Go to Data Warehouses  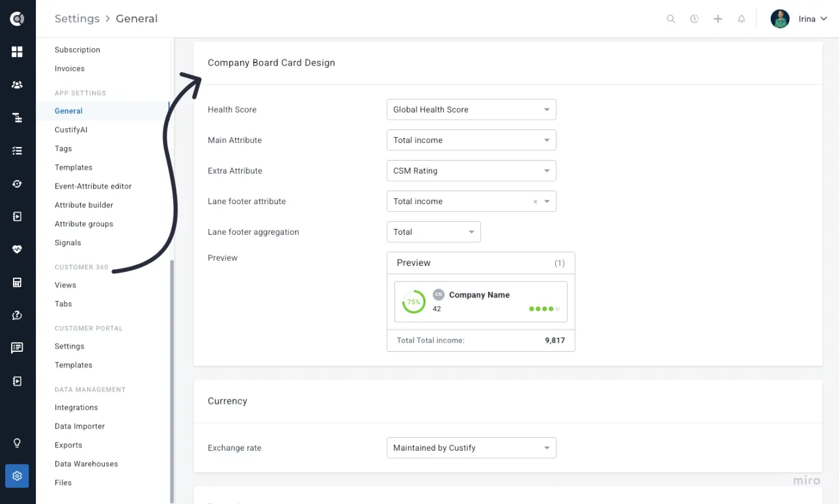(87, 464)
